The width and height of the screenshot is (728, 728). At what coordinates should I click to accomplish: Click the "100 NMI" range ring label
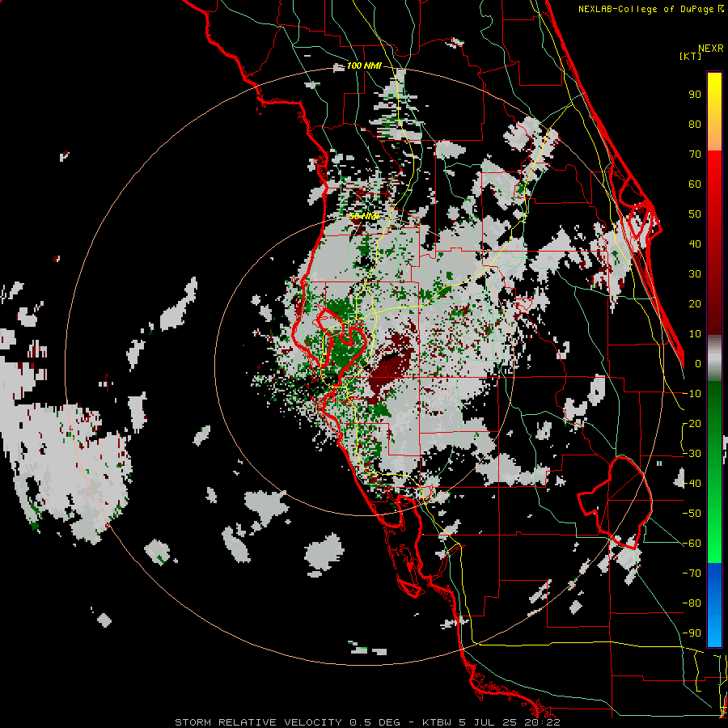point(364,66)
